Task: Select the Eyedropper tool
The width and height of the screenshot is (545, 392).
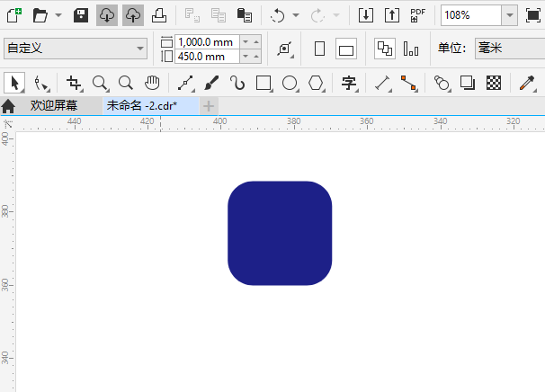Action: click(527, 83)
